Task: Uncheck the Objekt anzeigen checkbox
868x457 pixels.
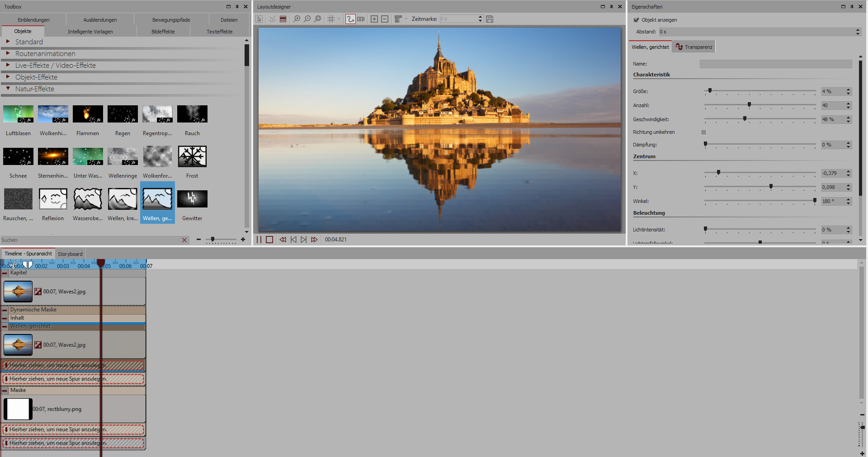Action: (636, 20)
